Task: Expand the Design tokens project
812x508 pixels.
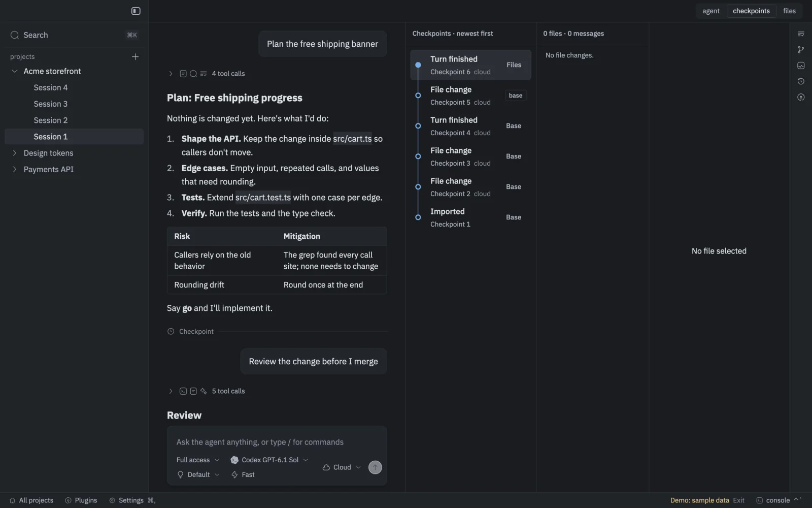Action: pyautogui.click(x=15, y=153)
